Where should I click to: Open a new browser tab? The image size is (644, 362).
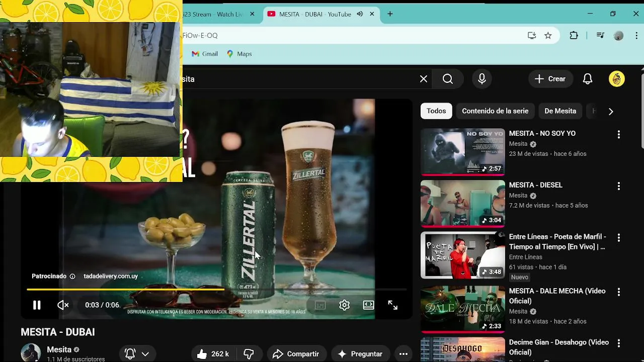tap(390, 14)
